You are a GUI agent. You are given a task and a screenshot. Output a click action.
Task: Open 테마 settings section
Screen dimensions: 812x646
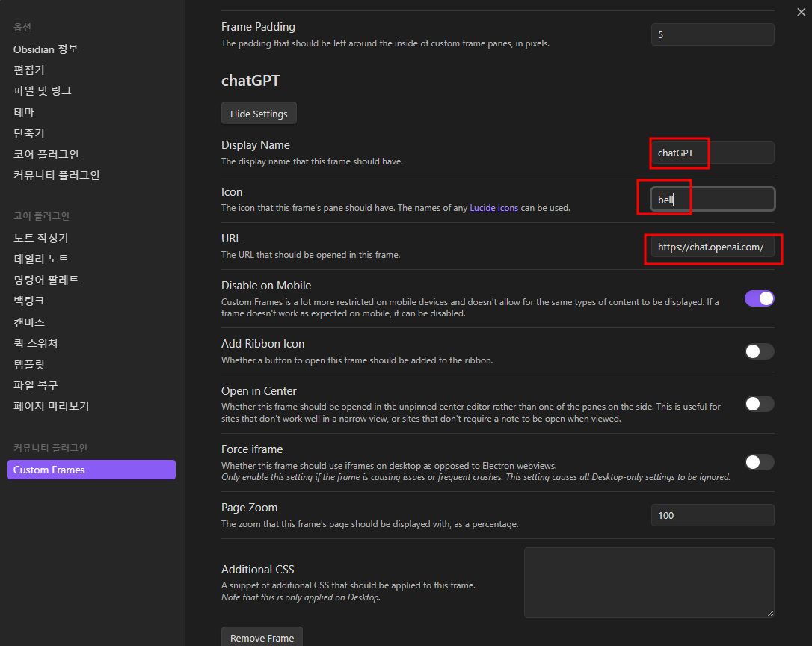tap(24, 112)
